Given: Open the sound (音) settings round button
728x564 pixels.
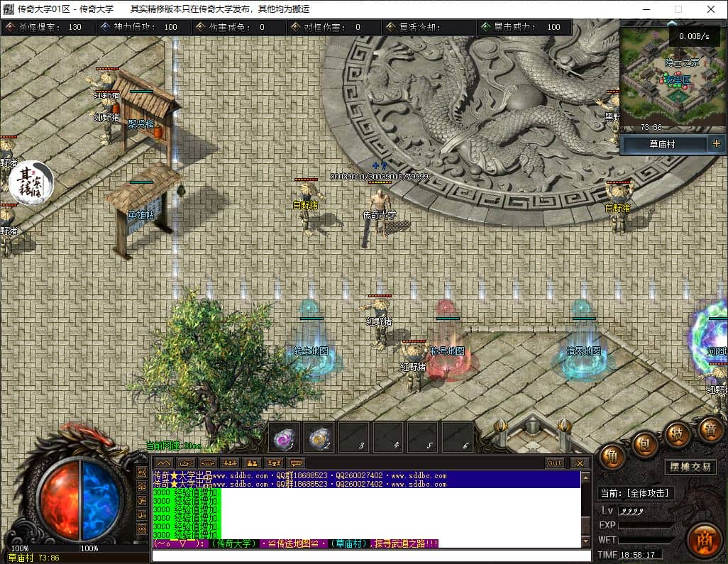Looking at the screenshot, I should pyautogui.click(x=710, y=430).
